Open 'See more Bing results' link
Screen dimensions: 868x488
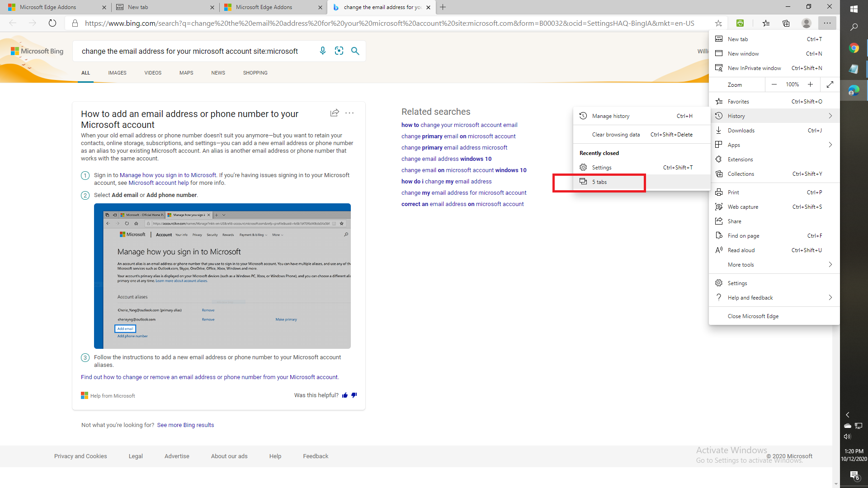185,425
